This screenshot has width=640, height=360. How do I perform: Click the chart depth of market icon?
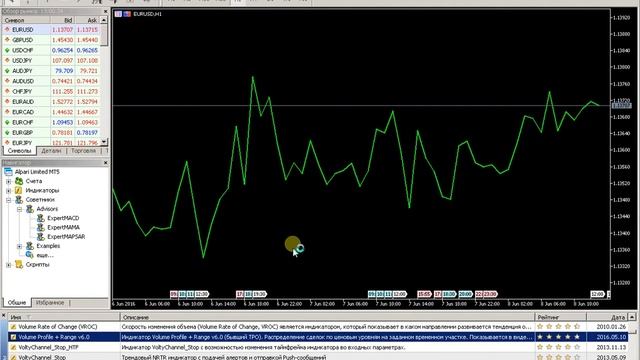127,14
